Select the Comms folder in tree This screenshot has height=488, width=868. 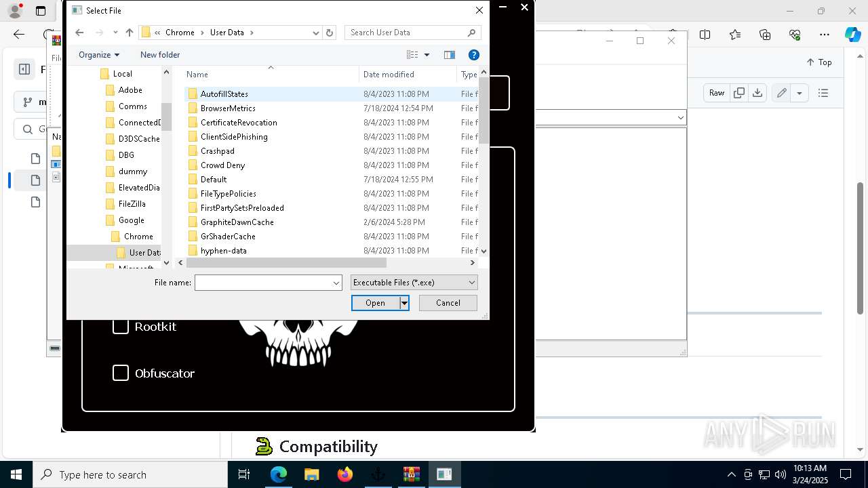pyautogui.click(x=132, y=106)
